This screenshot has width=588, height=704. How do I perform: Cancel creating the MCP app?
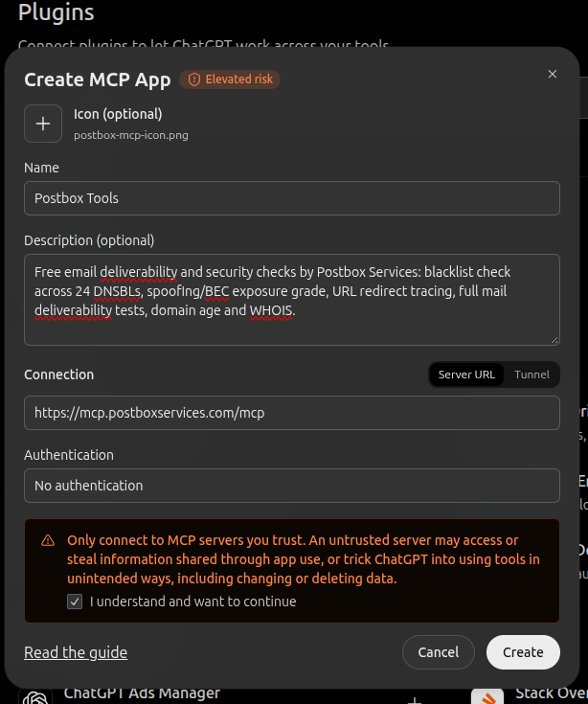click(438, 652)
